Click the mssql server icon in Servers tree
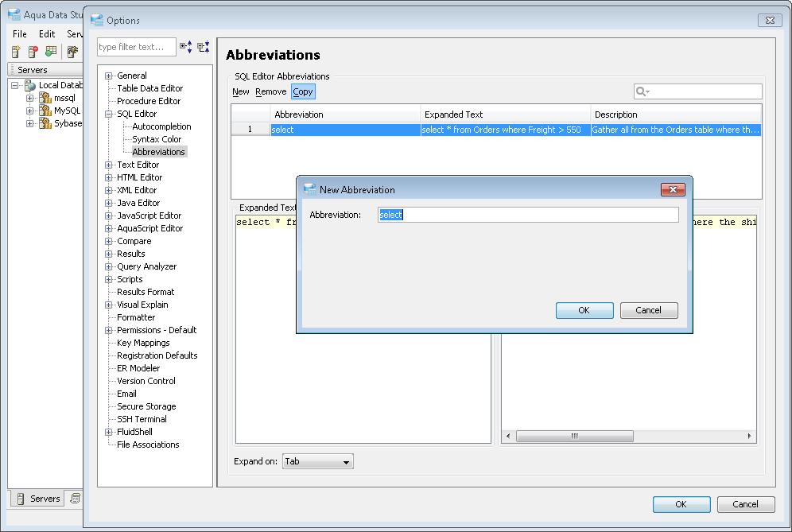 coord(45,98)
